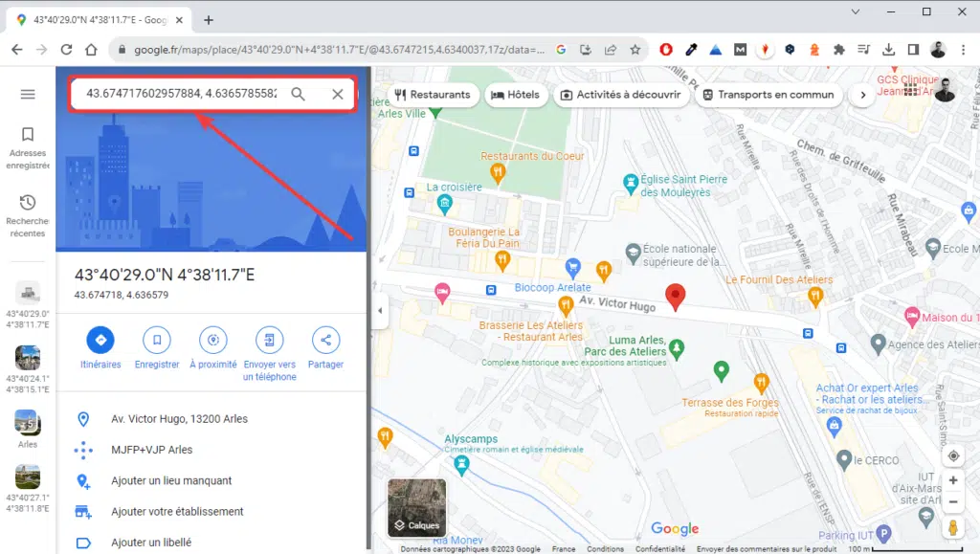Open the Google Maps hamburger menu

(28, 95)
